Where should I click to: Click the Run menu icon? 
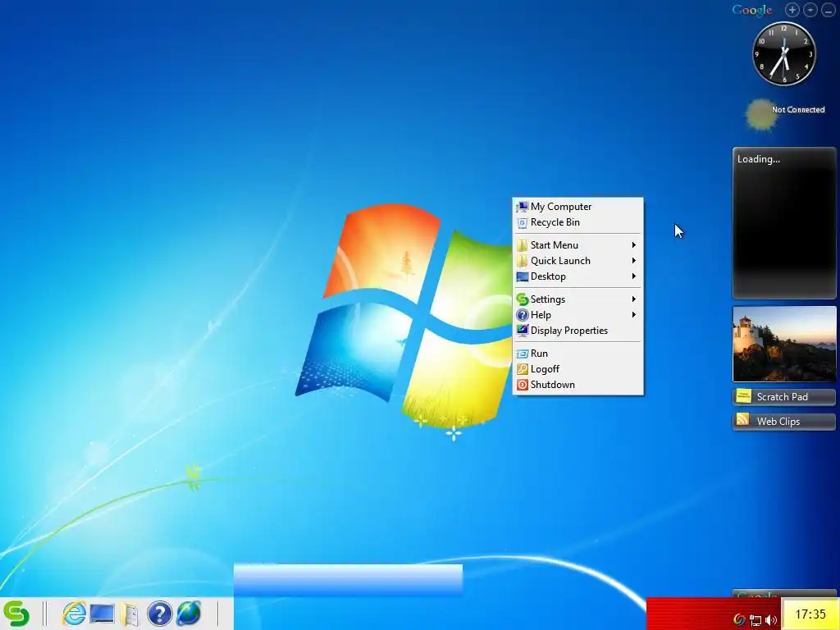pyautogui.click(x=523, y=354)
